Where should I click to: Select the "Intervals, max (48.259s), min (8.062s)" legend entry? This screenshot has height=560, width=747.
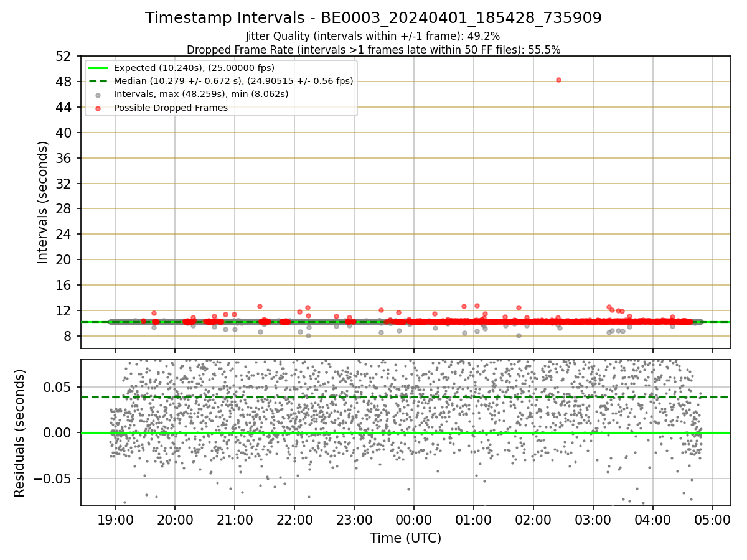pyautogui.click(x=201, y=94)
